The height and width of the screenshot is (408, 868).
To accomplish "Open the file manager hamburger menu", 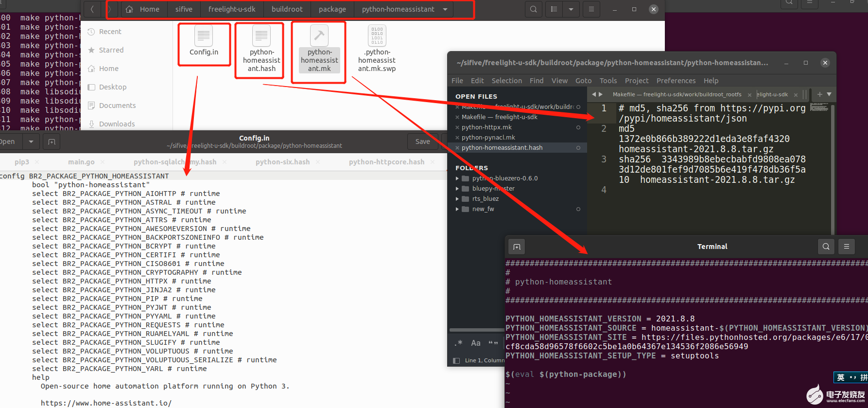I will pyautogui.click(x=591, y=9).
